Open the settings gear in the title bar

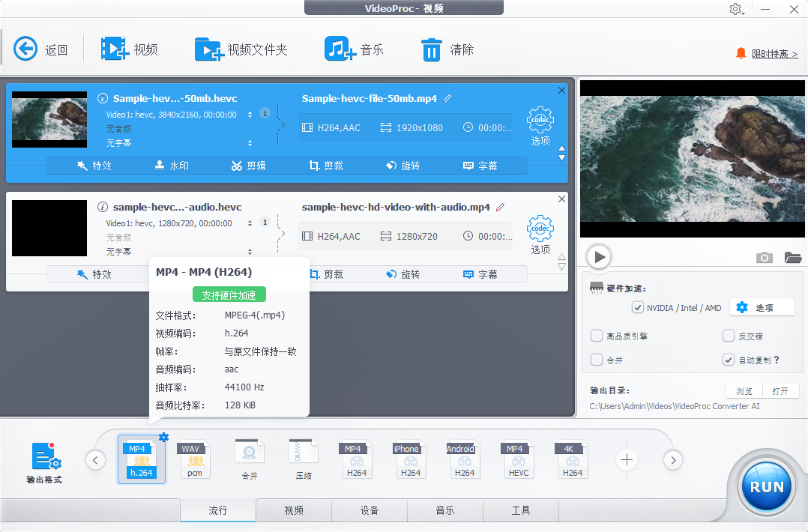click(735, 9)
